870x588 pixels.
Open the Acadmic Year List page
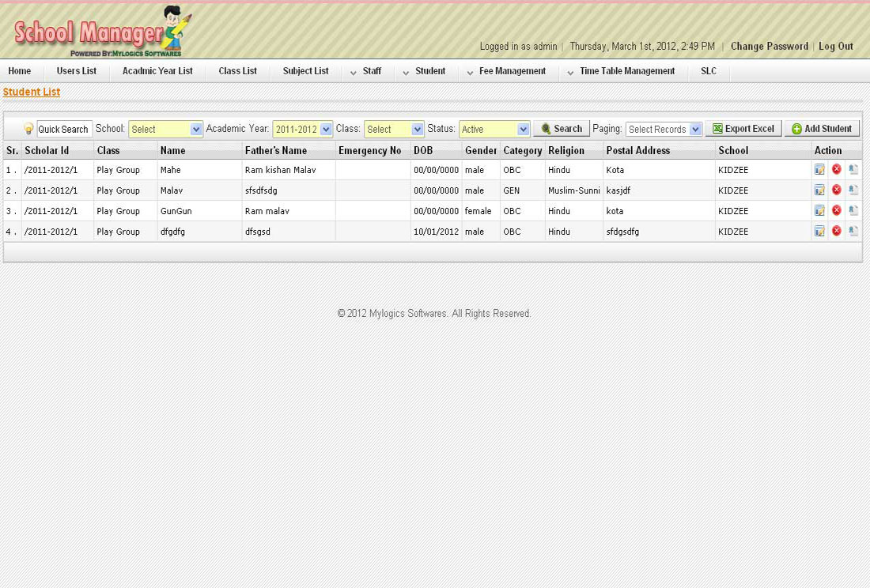click(x=157, y=71)
